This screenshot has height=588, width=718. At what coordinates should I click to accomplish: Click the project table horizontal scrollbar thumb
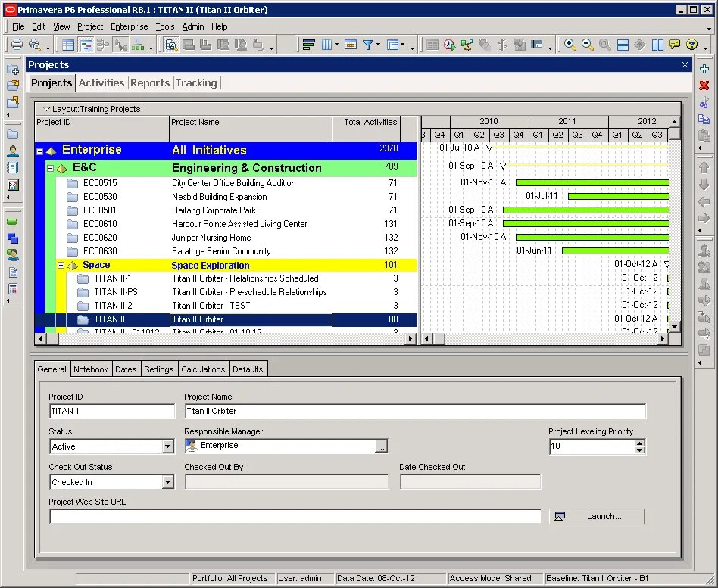(53, 339)
